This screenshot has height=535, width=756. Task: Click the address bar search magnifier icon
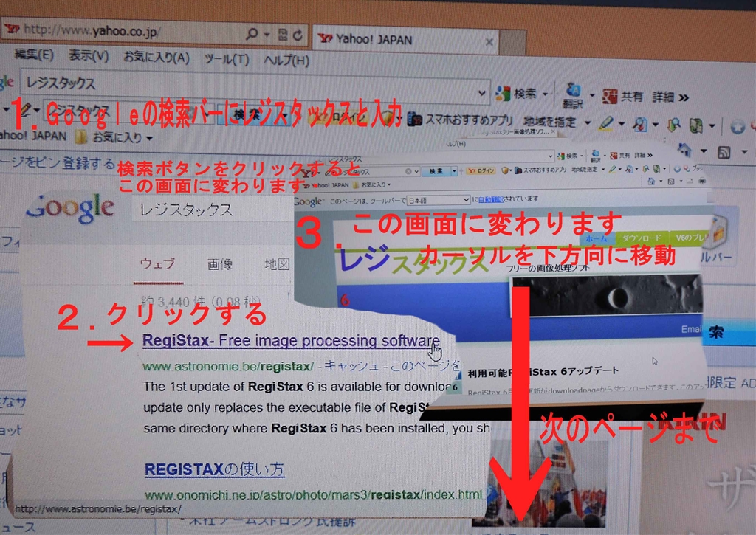pos(252,34)
